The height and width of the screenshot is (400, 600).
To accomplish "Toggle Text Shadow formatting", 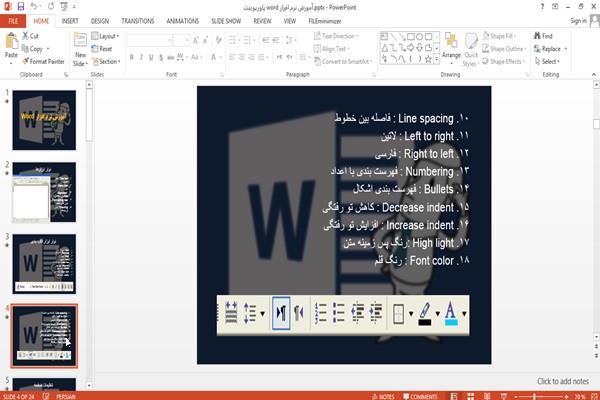I will pyautogui.click(x=161, y=57).
